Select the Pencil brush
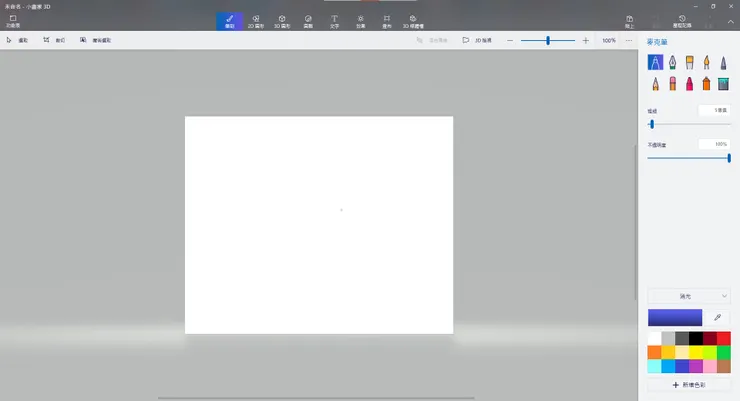The image size is (740, 401). pos(655,84)
